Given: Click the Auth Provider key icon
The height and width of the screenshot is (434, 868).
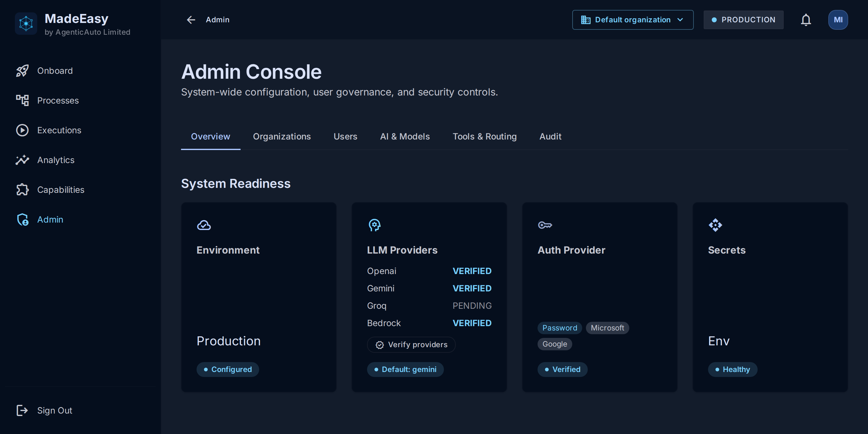Looking at the screenshot, I should (545, 225).
